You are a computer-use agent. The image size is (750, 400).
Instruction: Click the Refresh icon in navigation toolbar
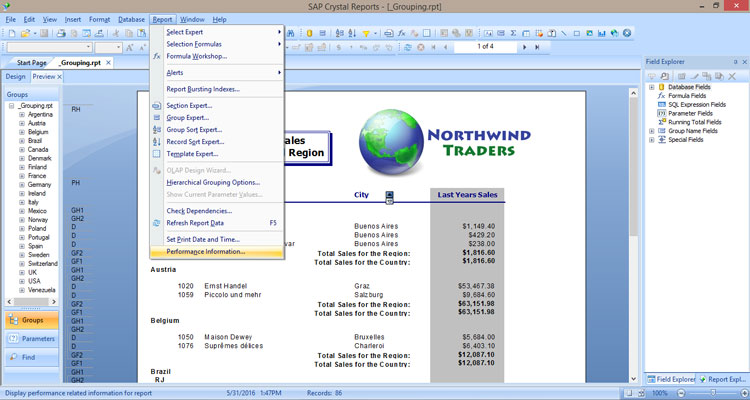coord(408,47)
